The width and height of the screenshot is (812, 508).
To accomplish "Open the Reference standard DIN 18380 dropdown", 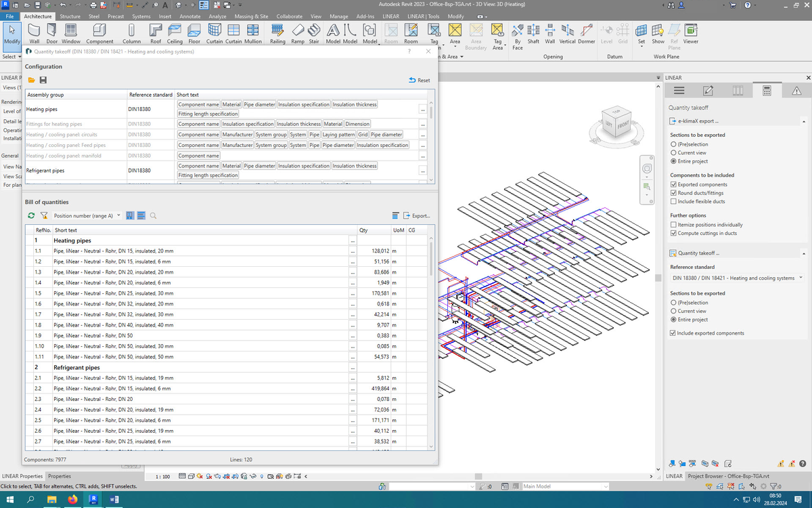I will click(736, 278).
